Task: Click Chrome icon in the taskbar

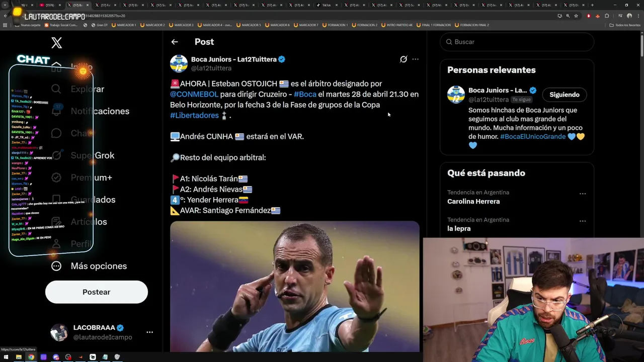Action: (x=31, y=357)
